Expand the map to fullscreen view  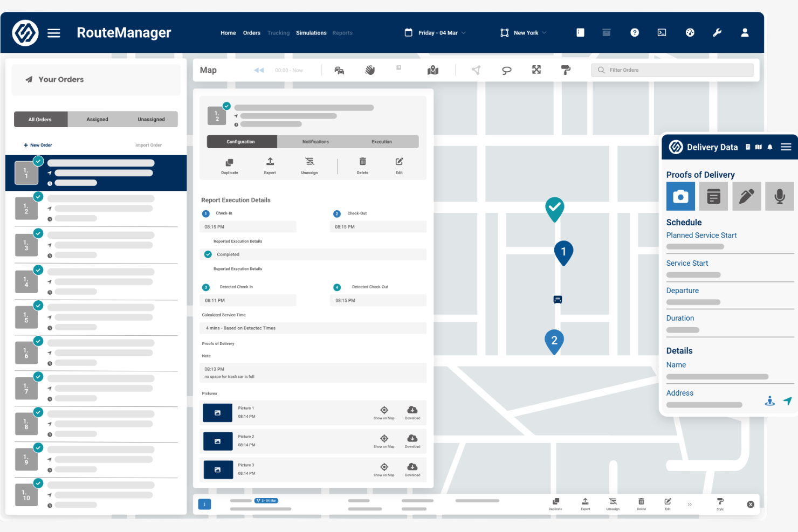(536, 70)
